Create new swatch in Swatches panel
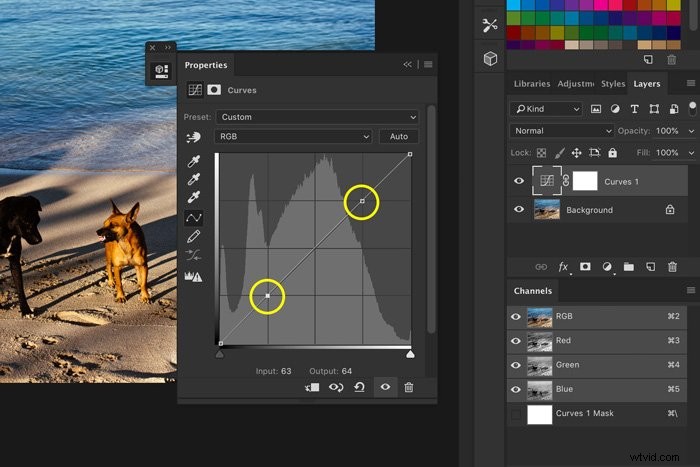Image resolution: width=700 pixels, height=467 pixels. pos(648,59)
